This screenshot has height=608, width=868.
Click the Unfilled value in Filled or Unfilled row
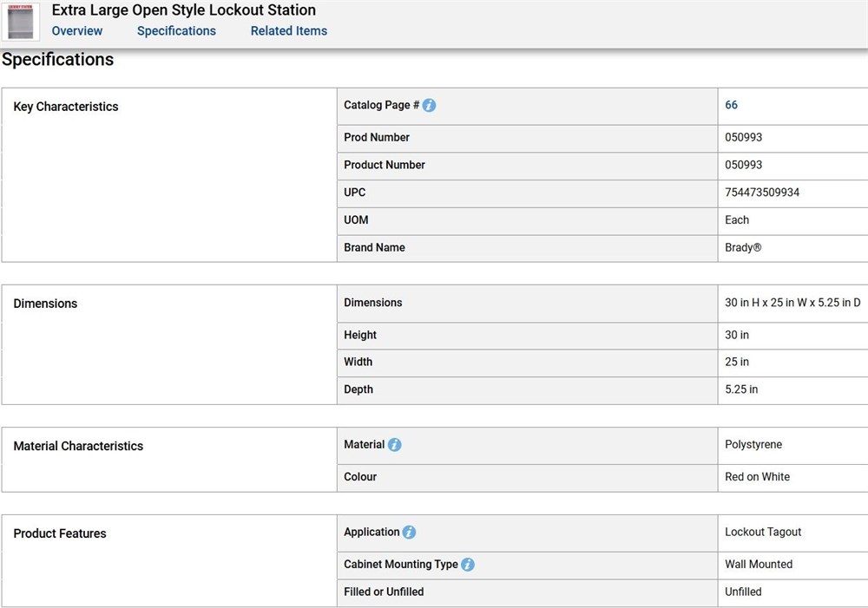[743, 592]
